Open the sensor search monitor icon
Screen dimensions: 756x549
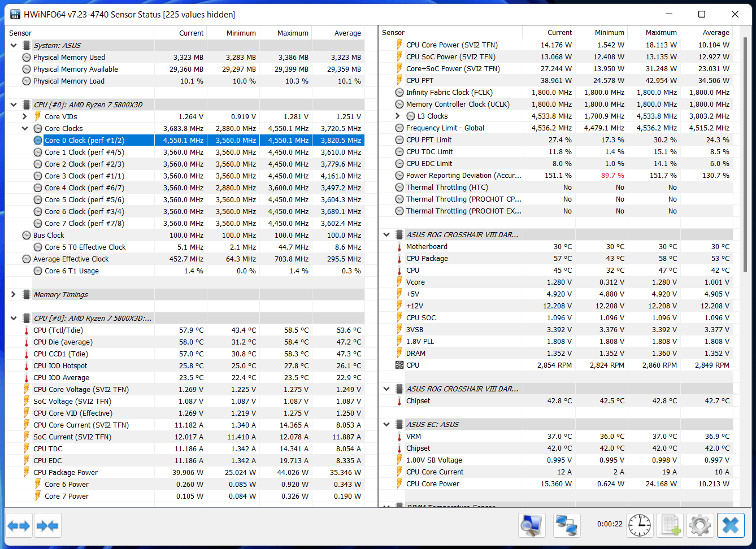click(532, 525)
